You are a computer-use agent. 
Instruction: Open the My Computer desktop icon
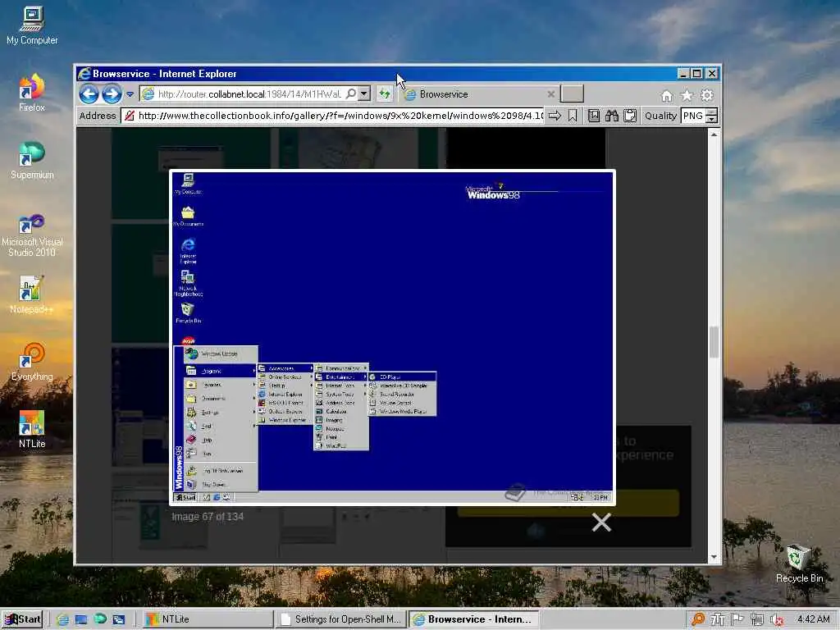point(32,25)
